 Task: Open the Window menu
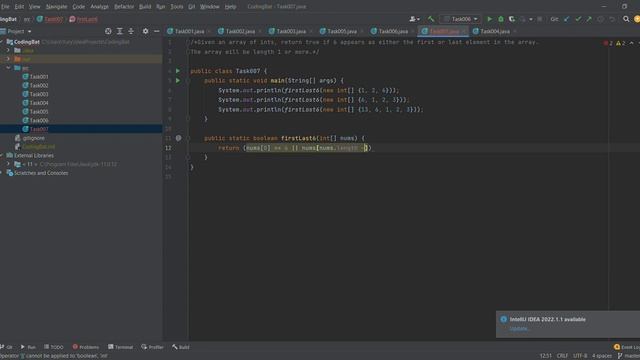[209, 7]
